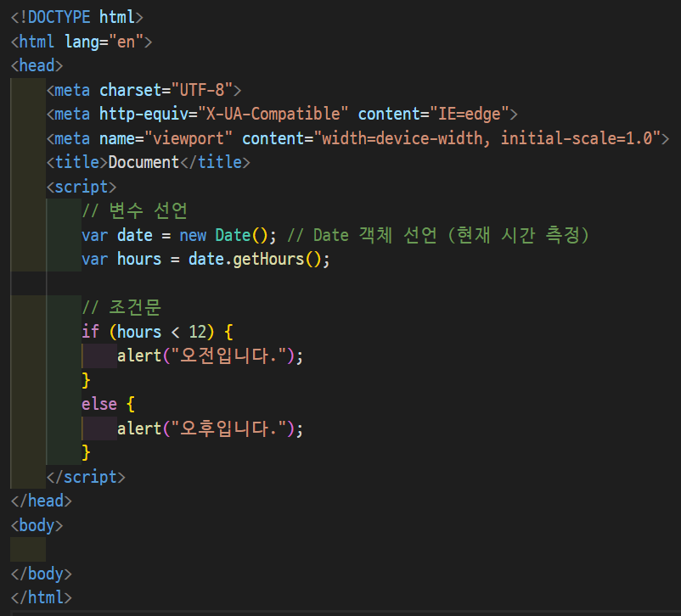Click the 'else {' line
The image size is (681, 616).
pos(108,404)
